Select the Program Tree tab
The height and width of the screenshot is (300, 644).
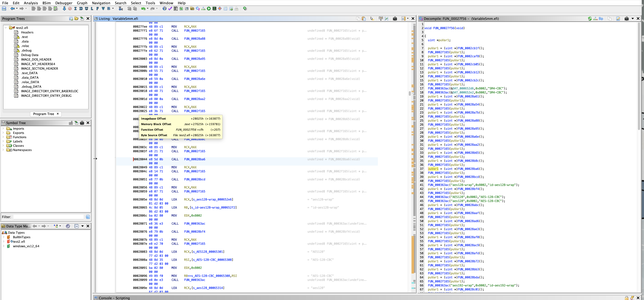click(44, 114)
